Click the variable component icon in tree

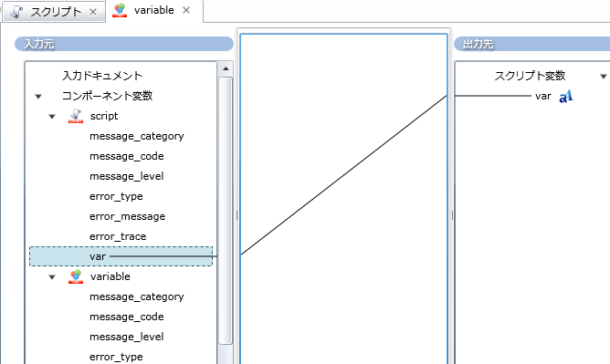point(76,276)
